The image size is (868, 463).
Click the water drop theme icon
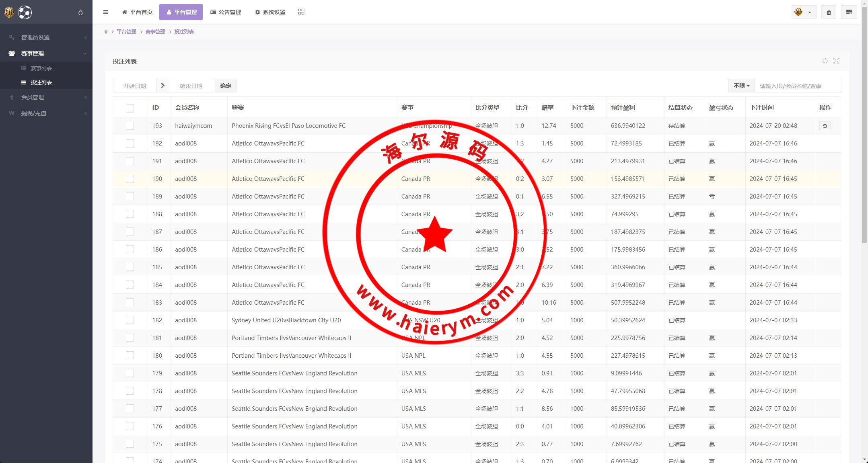80,12
